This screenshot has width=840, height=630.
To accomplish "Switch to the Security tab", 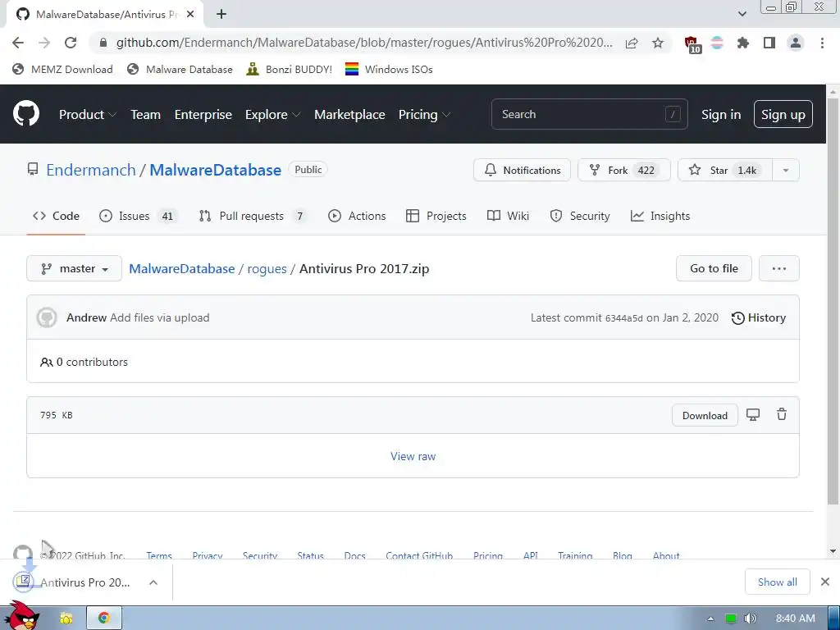I will [580, 216].
